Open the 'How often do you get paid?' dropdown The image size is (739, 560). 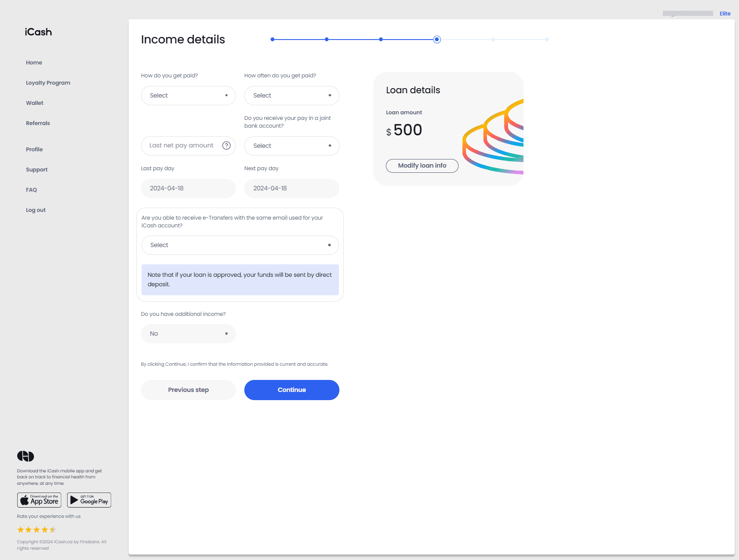click(x=292, y=95)
